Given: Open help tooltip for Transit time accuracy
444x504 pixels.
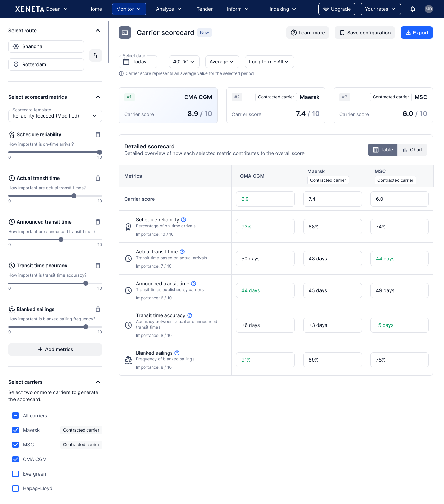Looking at the screenshot, I should [190, 315].
